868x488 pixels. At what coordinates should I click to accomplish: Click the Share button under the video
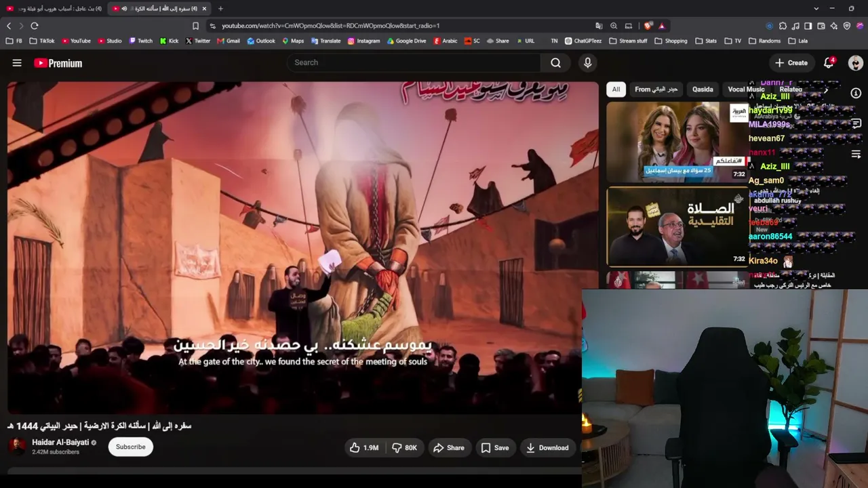449,447
